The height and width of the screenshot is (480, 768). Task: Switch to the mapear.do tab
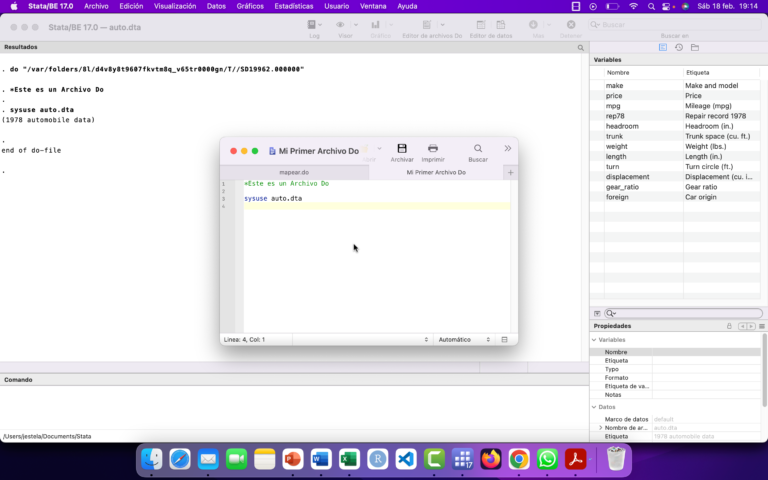click(x=294, y=172)
